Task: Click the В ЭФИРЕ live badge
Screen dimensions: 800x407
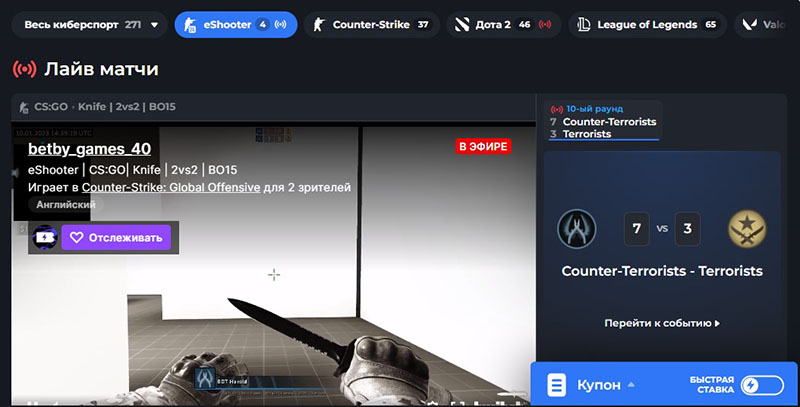Action: tap(483, 146)
